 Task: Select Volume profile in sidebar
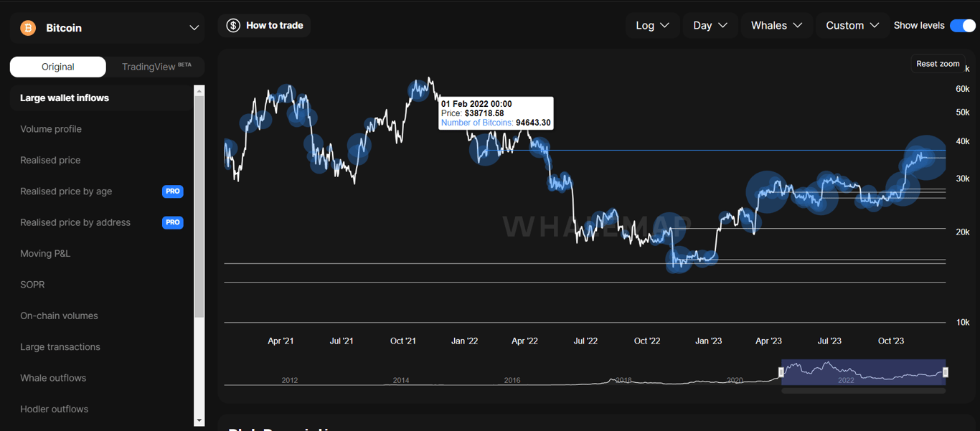pos(51,129)
